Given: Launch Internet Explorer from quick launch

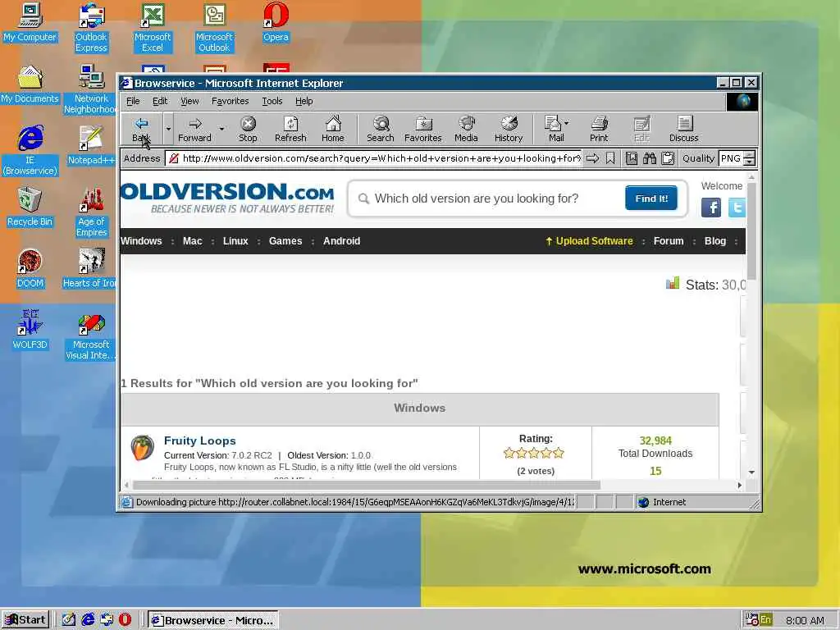Looking at the screenshot, I should [88, 620].
